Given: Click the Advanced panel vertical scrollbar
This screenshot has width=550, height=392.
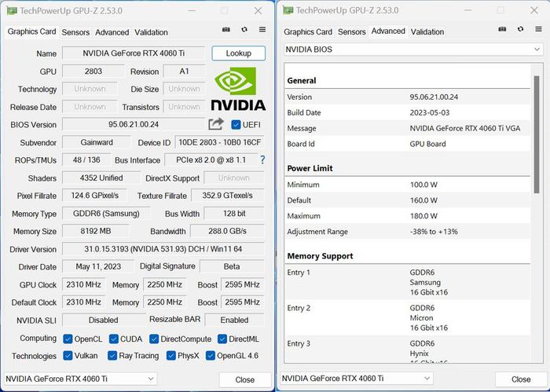Looking at the screenshot, I should 537,134.
